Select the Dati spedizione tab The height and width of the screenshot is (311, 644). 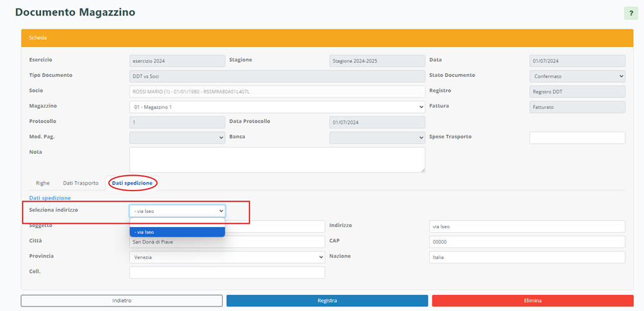coord(132,183)
